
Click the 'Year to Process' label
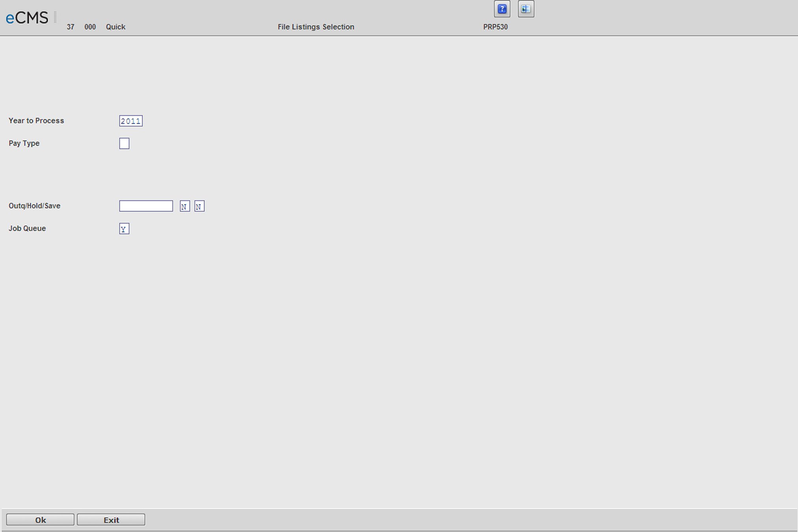point(36,121)
